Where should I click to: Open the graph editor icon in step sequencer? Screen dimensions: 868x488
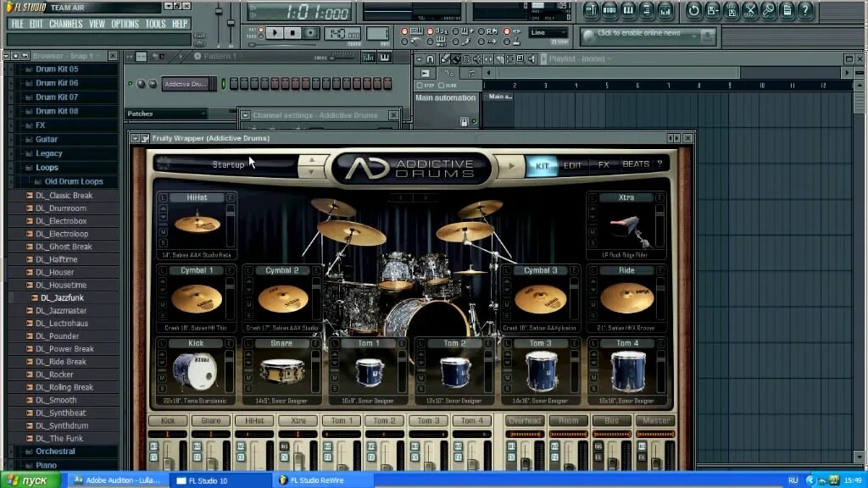[x=368, y=57]
